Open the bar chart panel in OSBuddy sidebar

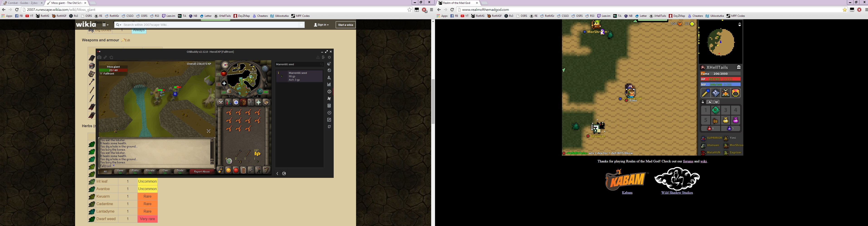329,84
